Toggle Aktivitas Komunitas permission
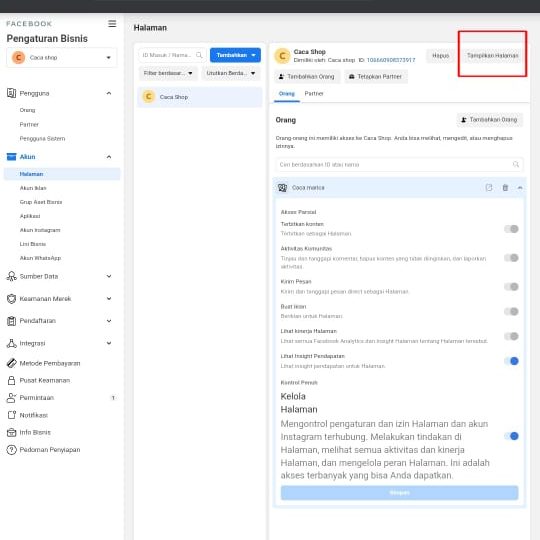The width and height of the screenshot is (540, 540). click(x=511, y=258)
